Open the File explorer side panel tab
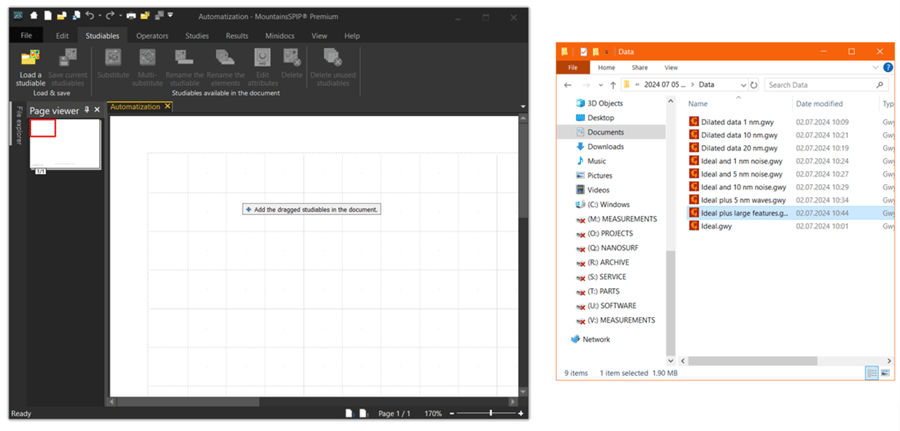The width and height of the screenshot is (900, 431). 18,126
